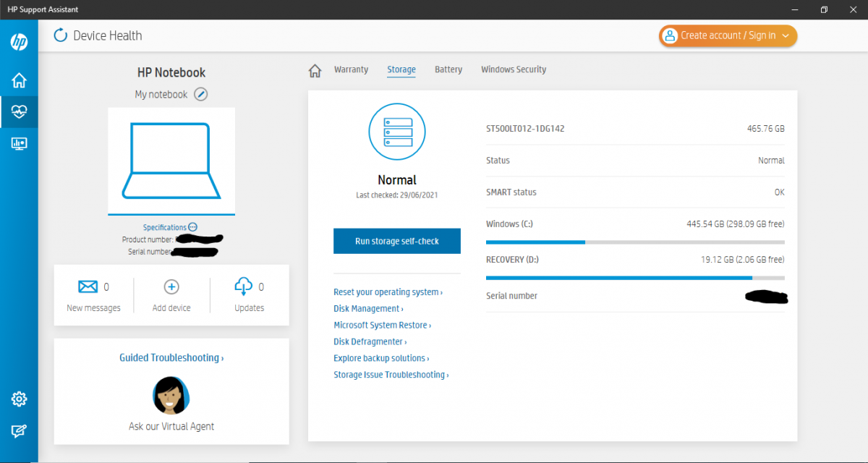Click the Windows (C:) usage bar

tap(635, 242)
